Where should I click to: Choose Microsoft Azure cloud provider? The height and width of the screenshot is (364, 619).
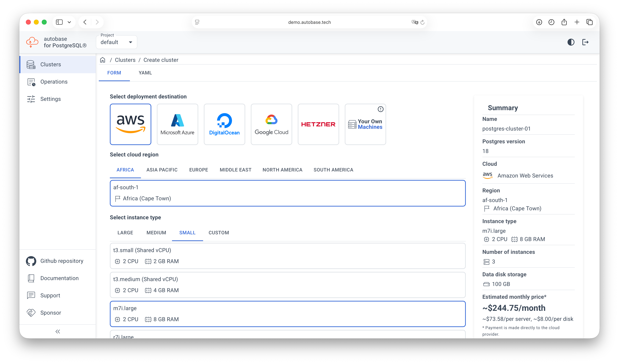pos(177,124)
